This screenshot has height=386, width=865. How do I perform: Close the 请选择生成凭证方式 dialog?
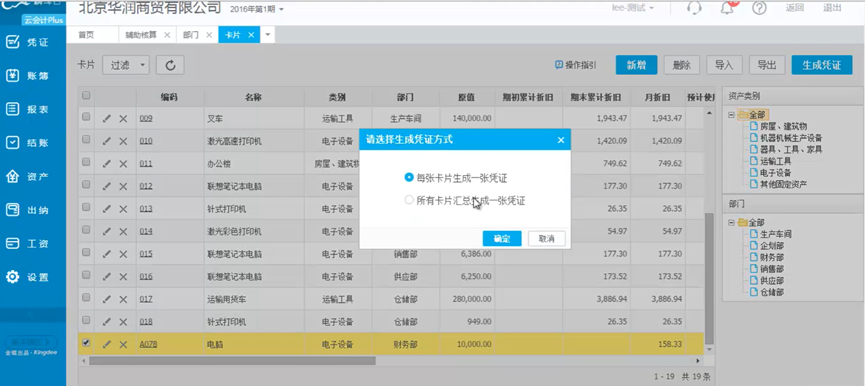(561, 140)
